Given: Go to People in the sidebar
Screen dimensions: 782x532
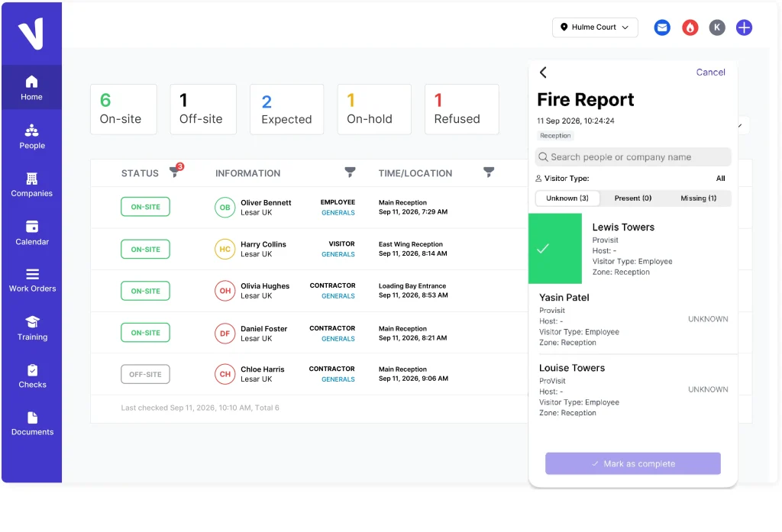Looking at the screenshot, I should 32,137.
